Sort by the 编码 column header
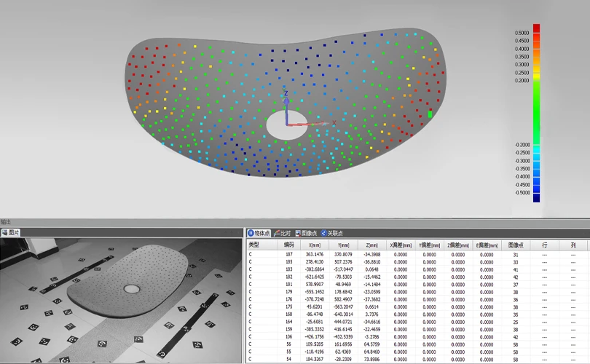The height and width of the screenshot is (364, 590). [288, 245]
